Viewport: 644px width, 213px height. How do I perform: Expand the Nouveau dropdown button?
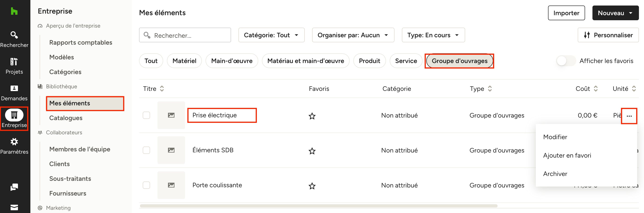pos(615,13)
